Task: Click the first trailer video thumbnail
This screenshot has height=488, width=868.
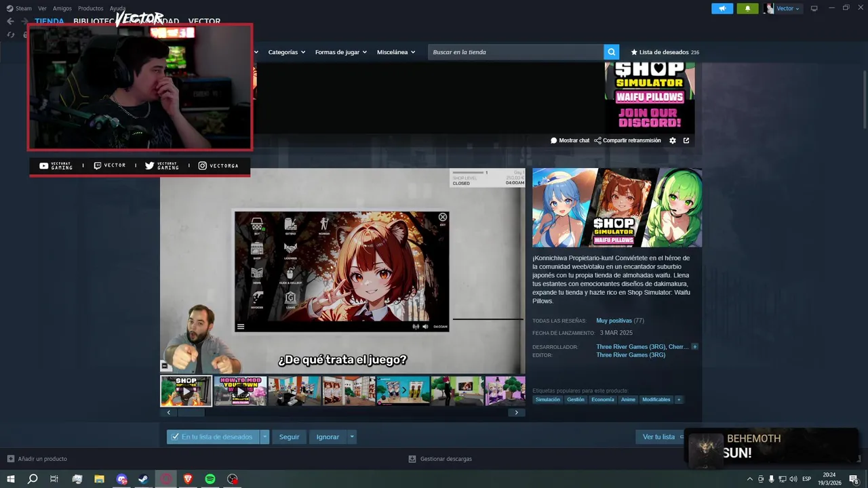Action: pyautogui.click(x=186, y=391)
